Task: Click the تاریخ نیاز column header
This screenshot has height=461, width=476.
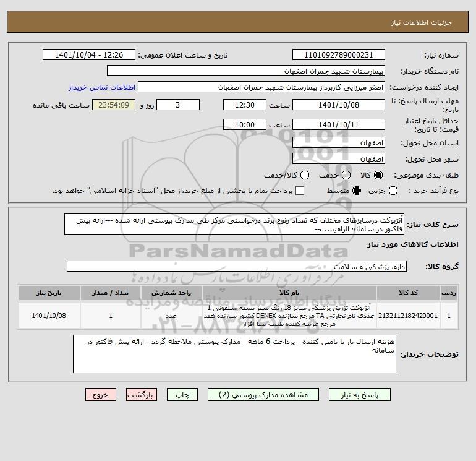Action: tap(49, 293)
